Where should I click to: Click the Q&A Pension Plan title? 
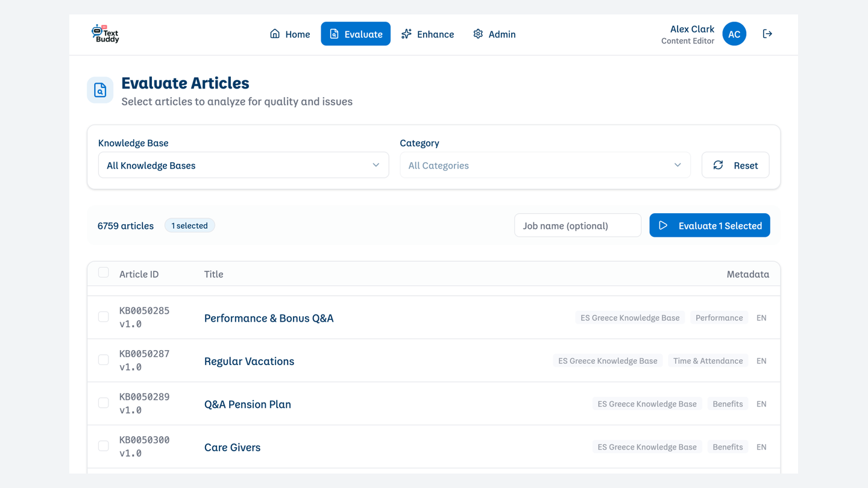click(248, 404)
